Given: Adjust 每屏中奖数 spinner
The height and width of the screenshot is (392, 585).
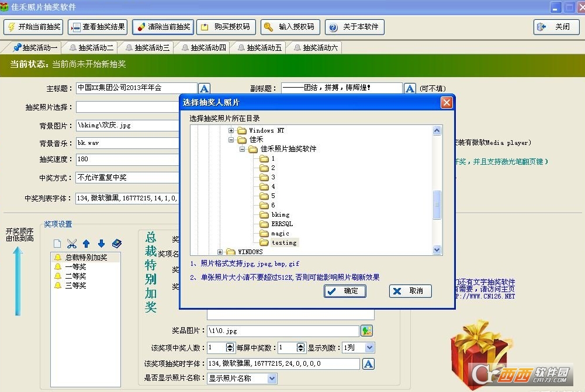Looking at the screenshot, I should pyautogui.click(x=300, y=348).
